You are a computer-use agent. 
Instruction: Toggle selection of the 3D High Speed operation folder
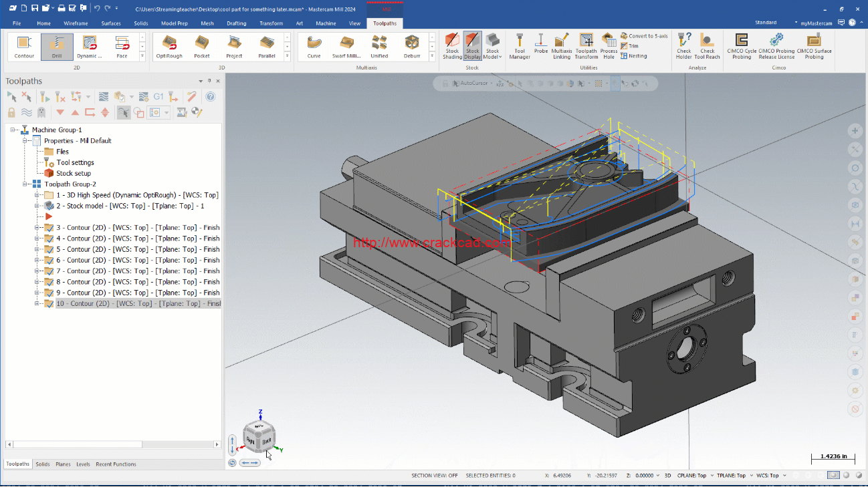(49, 195)
